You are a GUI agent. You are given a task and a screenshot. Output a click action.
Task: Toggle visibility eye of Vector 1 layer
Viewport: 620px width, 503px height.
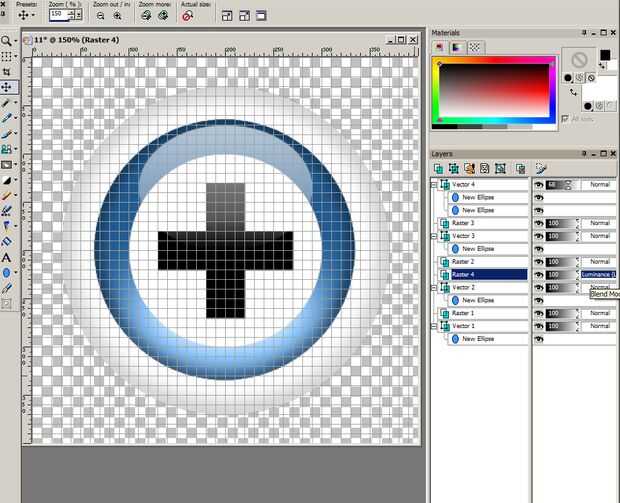(x=539, y=326)
